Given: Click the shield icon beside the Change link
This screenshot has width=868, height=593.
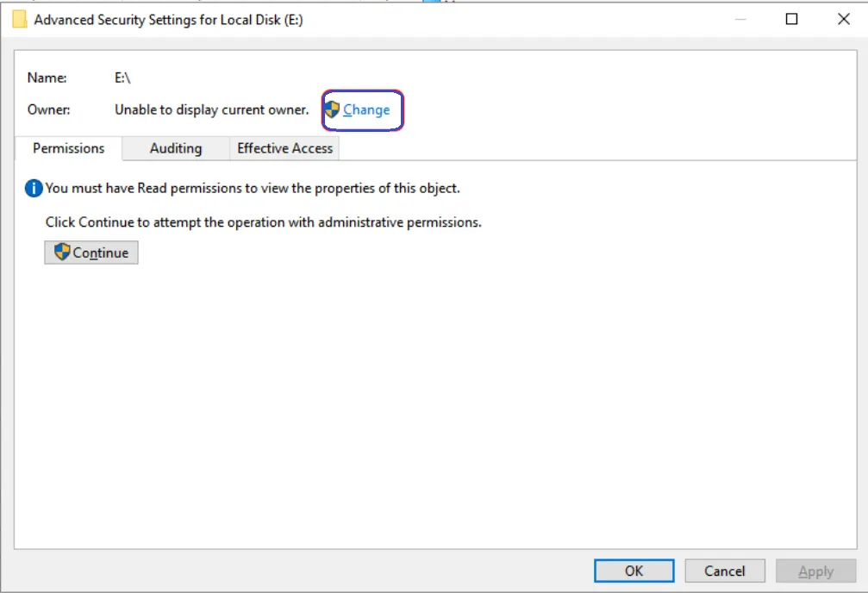Looking at the screenshot, I should tap(332, 109).
